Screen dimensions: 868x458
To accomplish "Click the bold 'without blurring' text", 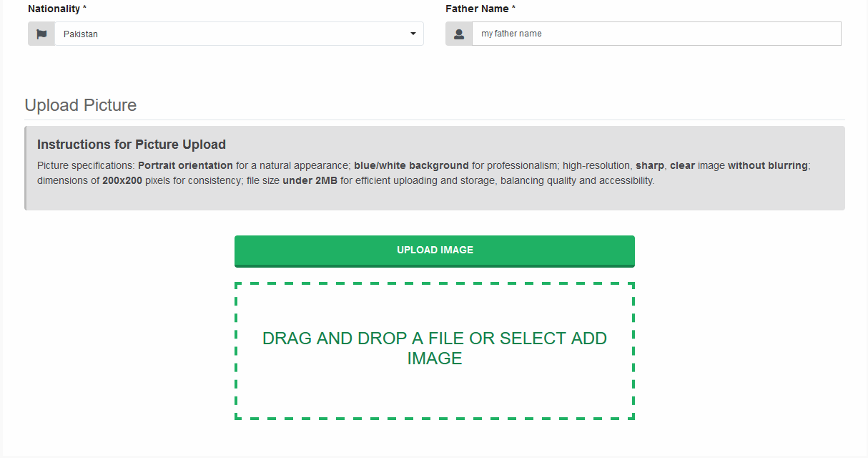I will [768, 165].
